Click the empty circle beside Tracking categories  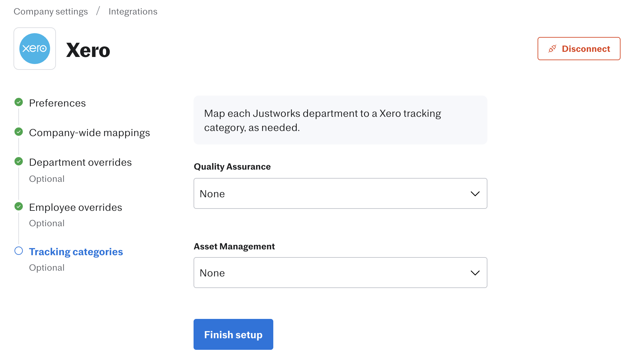[19, 251]
